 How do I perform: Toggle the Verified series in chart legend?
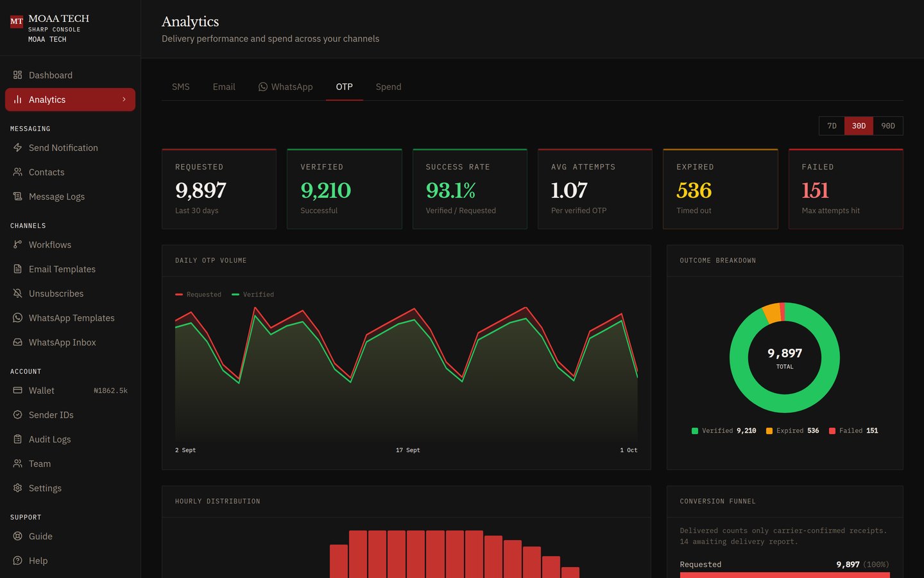(253, 295)
